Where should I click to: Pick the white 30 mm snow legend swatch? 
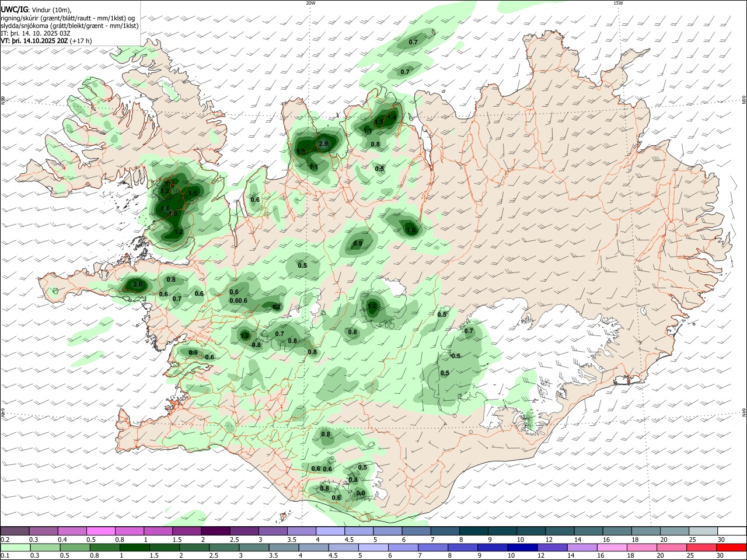(x=732, y=531)
